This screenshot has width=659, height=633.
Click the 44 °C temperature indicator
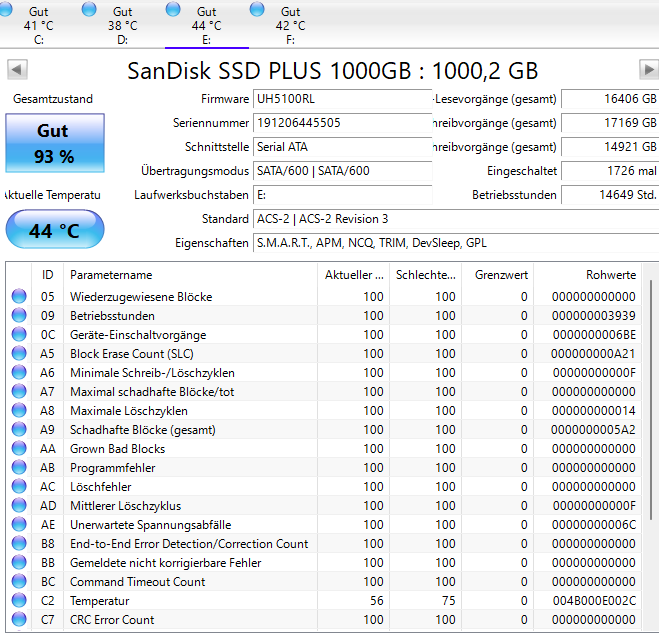pos(55,230)
